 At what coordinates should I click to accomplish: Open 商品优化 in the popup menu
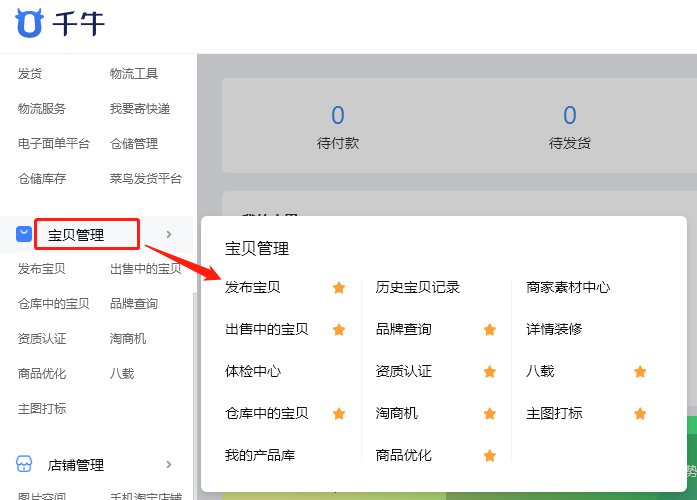click(403, 455)
